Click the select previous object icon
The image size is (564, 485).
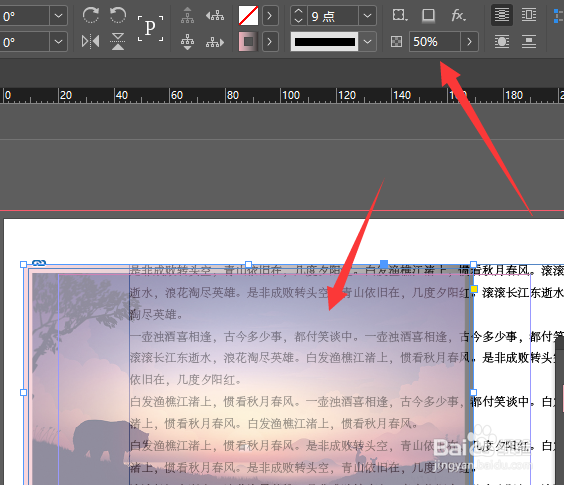coord(215,15)
